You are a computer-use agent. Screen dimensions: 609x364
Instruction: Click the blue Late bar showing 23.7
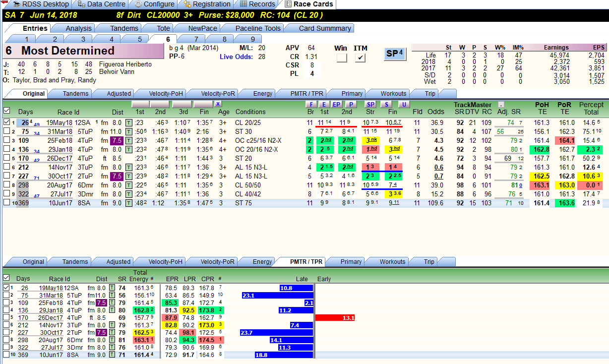276,332
